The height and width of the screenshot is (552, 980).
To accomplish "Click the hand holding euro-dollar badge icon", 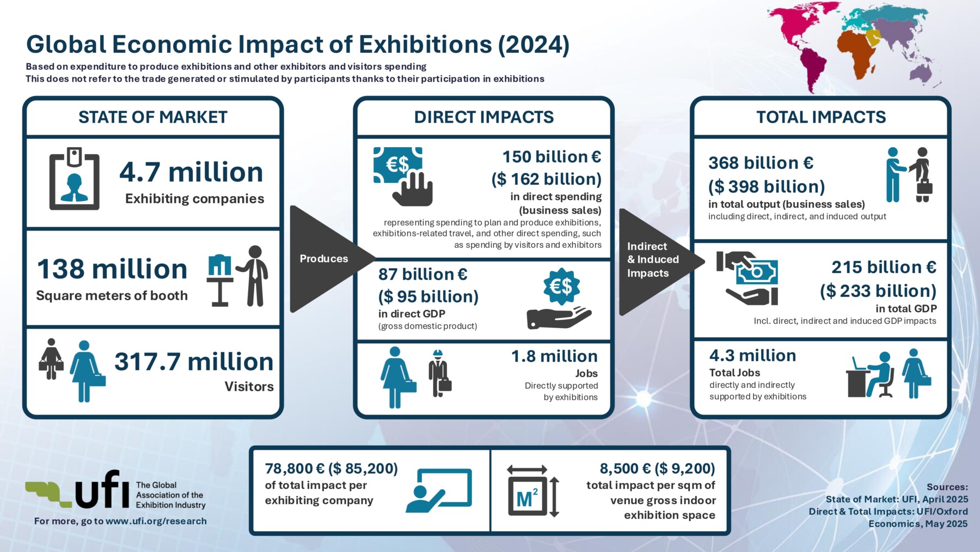I will click(560, 299).
